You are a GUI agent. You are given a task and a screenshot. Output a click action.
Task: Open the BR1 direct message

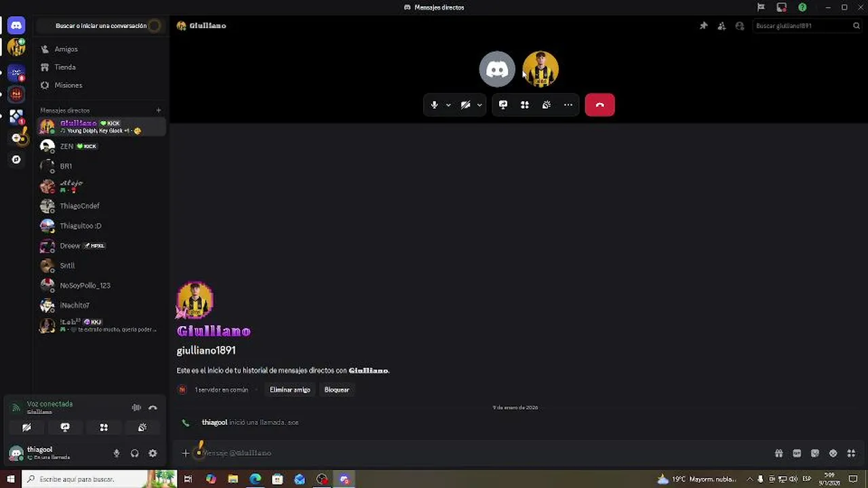[x=102, y=166]
